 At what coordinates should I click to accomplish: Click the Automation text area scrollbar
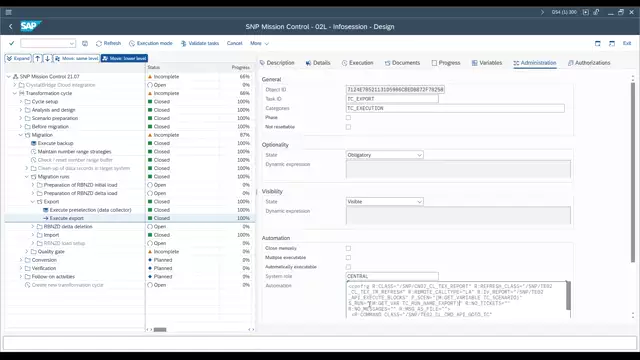coord(568,296)
